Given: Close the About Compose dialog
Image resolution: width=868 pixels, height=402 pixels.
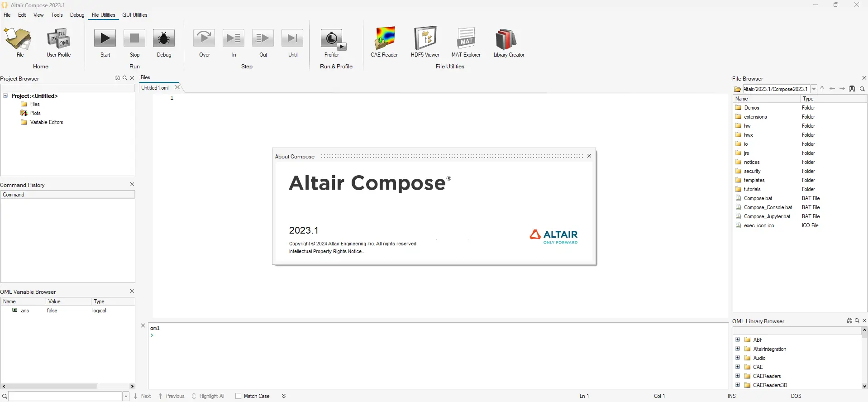Looking at the screenshot, I should [589, 156].
